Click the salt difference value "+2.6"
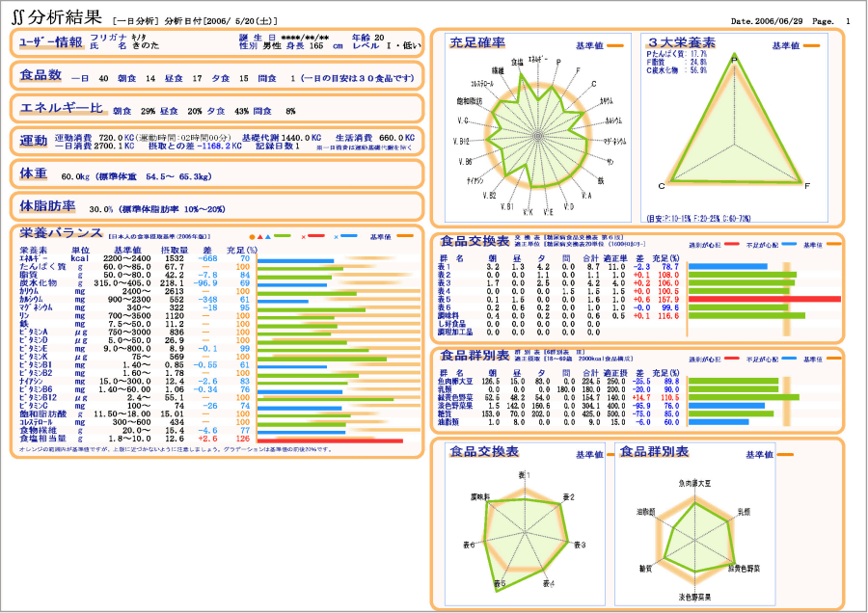The image size is (868, 613). click(x=207, y=439)
